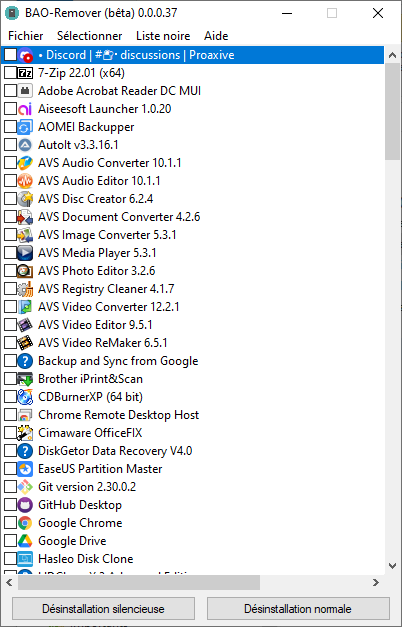Screen dimensions: 402x627
Task: Select the Adobe Acrobat Reader DC MUI text
Action: tap(119, 91)
